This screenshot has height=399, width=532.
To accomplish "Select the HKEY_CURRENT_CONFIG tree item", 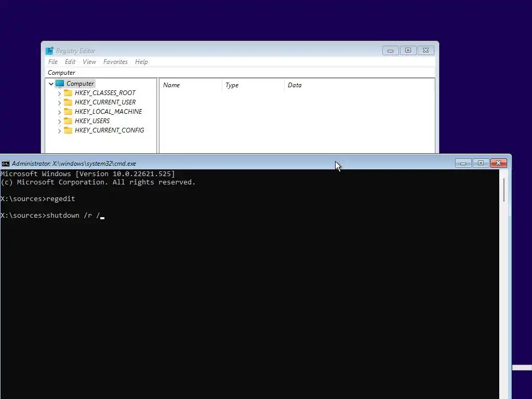I will click(x=109, y=130).
